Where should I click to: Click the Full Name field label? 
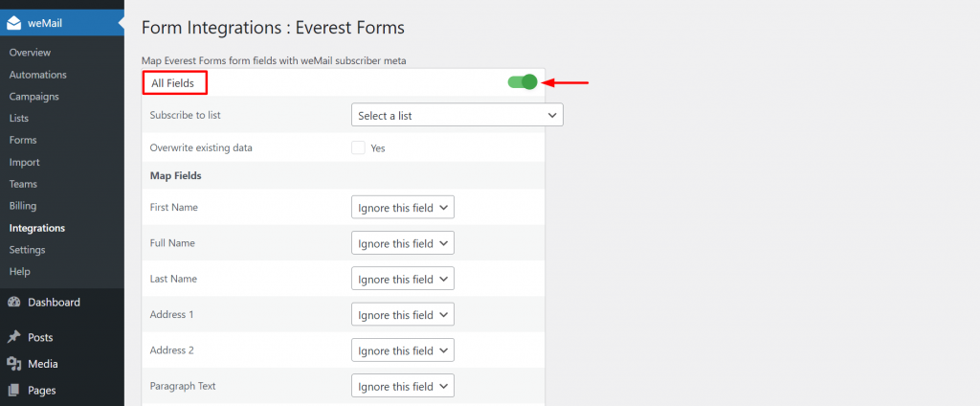pyautogui.click(x=172, y=242)
